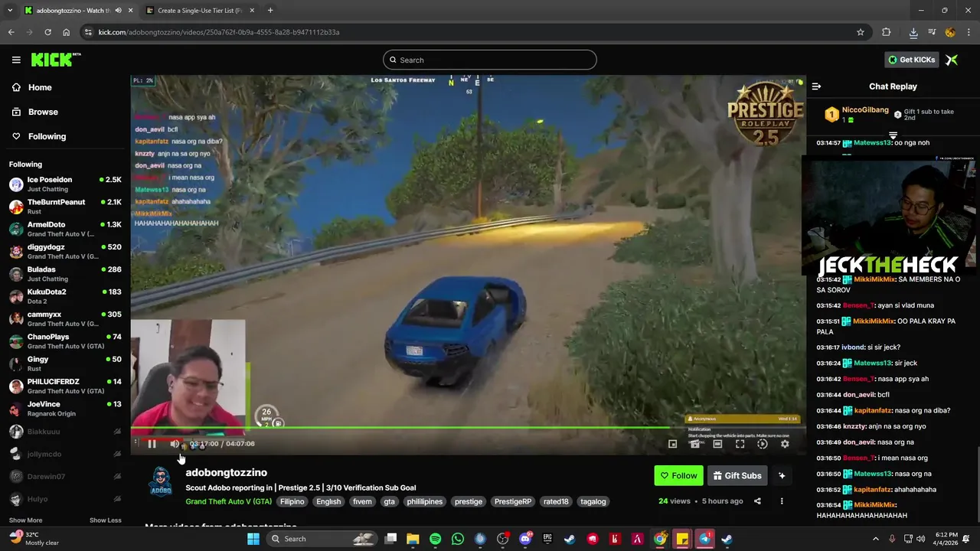Open Epic Games from the taskbar

[x=547, y=539]
